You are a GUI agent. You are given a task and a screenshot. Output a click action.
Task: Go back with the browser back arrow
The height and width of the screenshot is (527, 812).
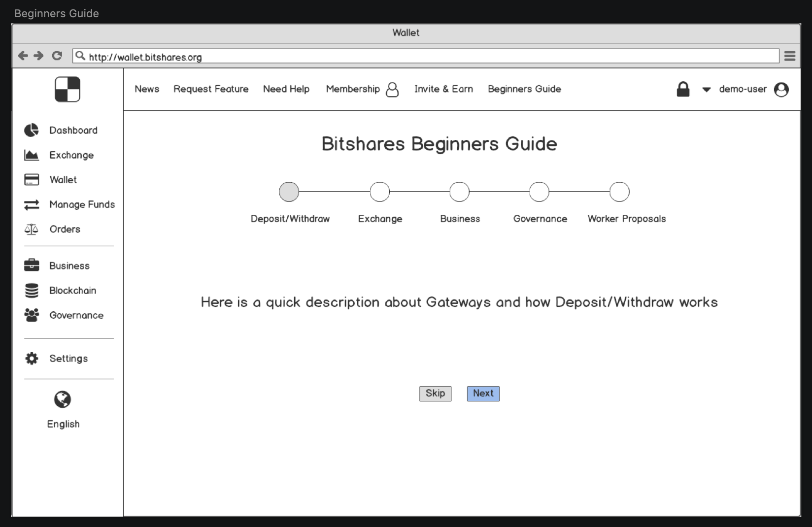tap(23, 56)
